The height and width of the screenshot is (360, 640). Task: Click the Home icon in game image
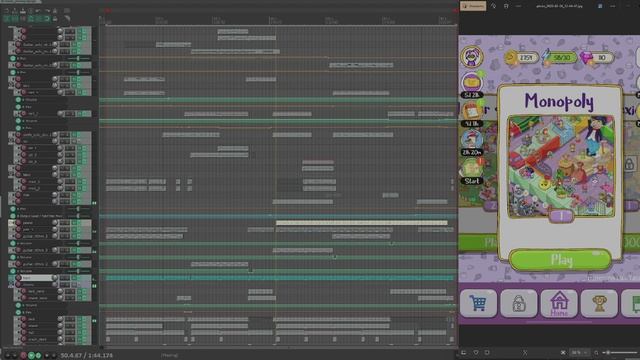pos(559,303)
